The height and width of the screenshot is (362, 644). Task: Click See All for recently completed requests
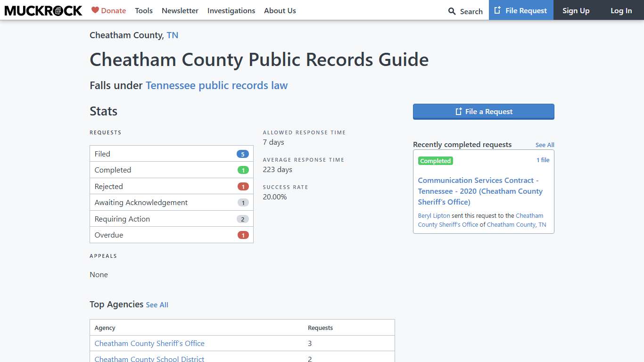click(x=545, y=145)
